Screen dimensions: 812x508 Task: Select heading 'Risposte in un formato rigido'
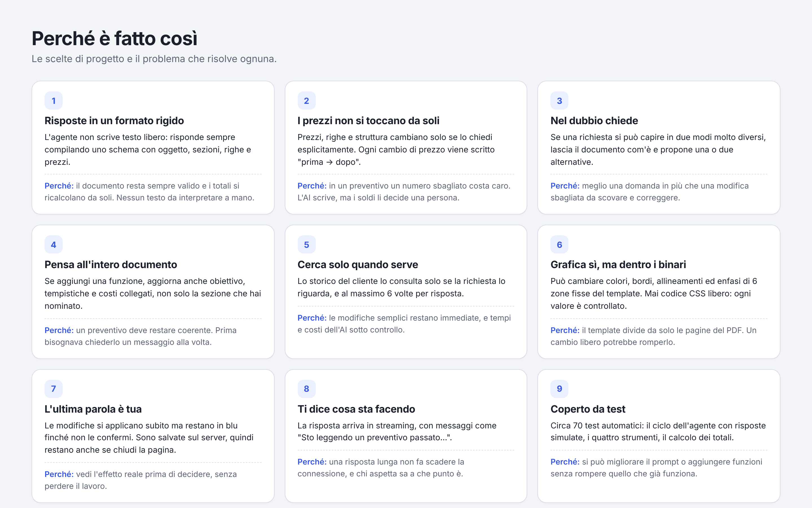(x=114, y=121)
